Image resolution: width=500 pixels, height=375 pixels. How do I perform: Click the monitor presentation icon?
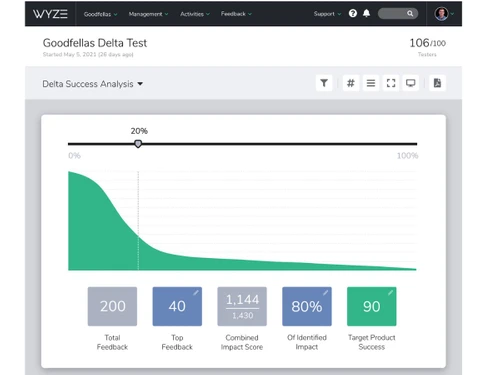(410, 83)
